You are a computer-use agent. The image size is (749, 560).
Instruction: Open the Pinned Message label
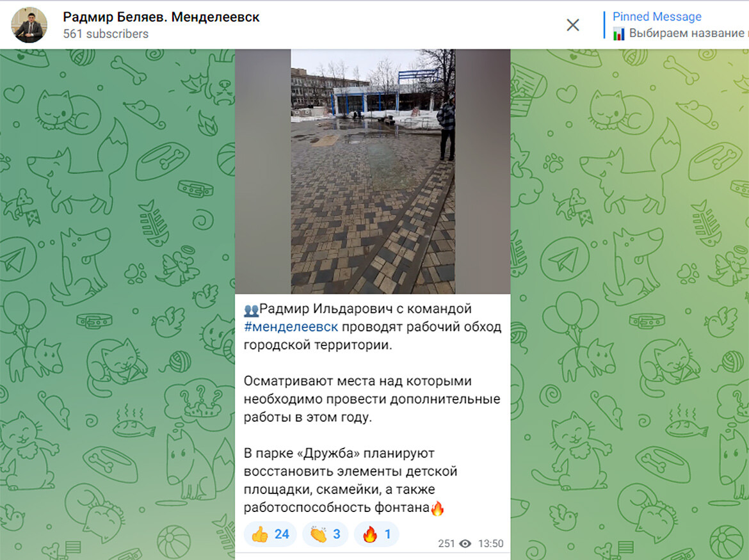656,17
